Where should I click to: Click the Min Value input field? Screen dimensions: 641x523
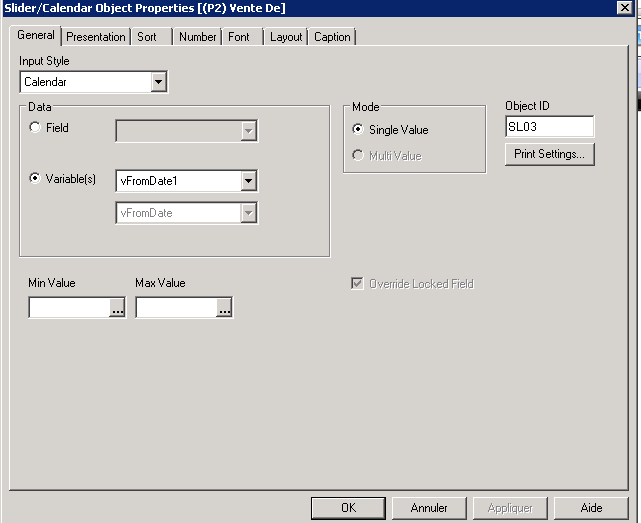click(69, 307)
